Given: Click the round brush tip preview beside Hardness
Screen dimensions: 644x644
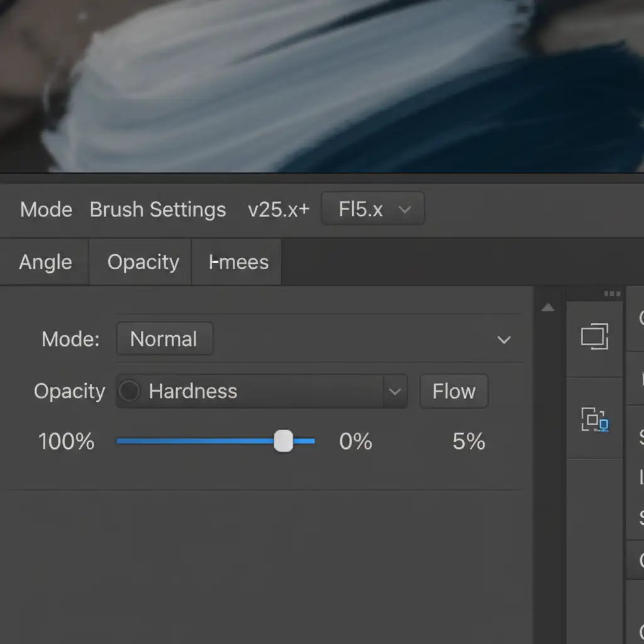Looking at the screenshot, I should pos(130,391).
